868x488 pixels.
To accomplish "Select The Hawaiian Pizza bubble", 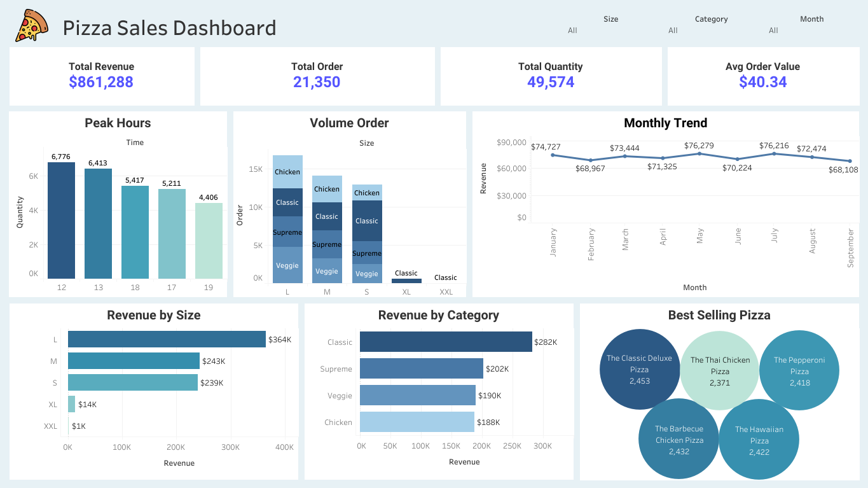I will click(759, 440).
